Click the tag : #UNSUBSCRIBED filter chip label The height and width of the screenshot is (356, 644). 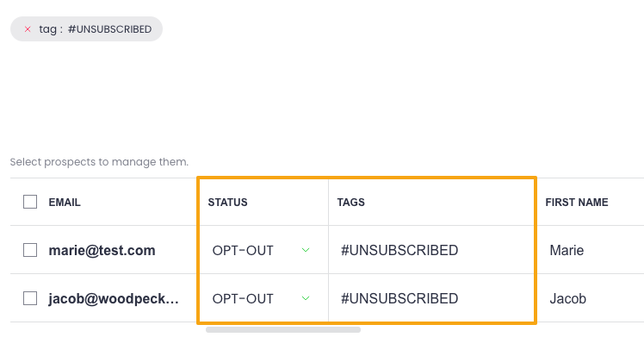click(x=96, y=29)
